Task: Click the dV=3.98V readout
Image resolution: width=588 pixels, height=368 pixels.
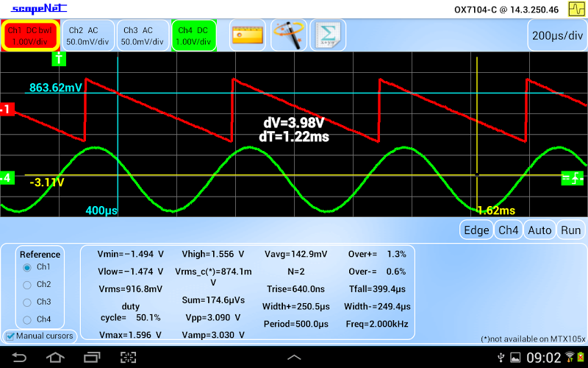Action: pos(293,123)
